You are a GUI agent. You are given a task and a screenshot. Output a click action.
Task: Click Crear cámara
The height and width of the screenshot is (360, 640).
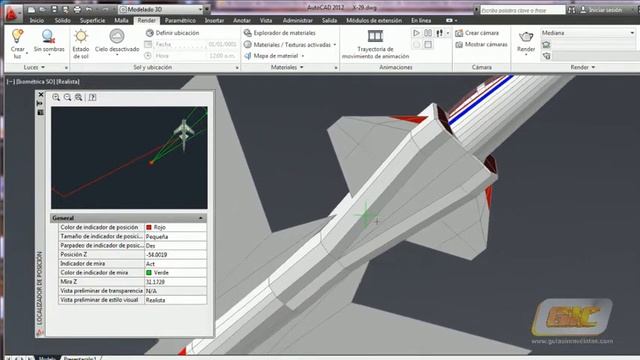pyautogui.click(x=477, y=33)
